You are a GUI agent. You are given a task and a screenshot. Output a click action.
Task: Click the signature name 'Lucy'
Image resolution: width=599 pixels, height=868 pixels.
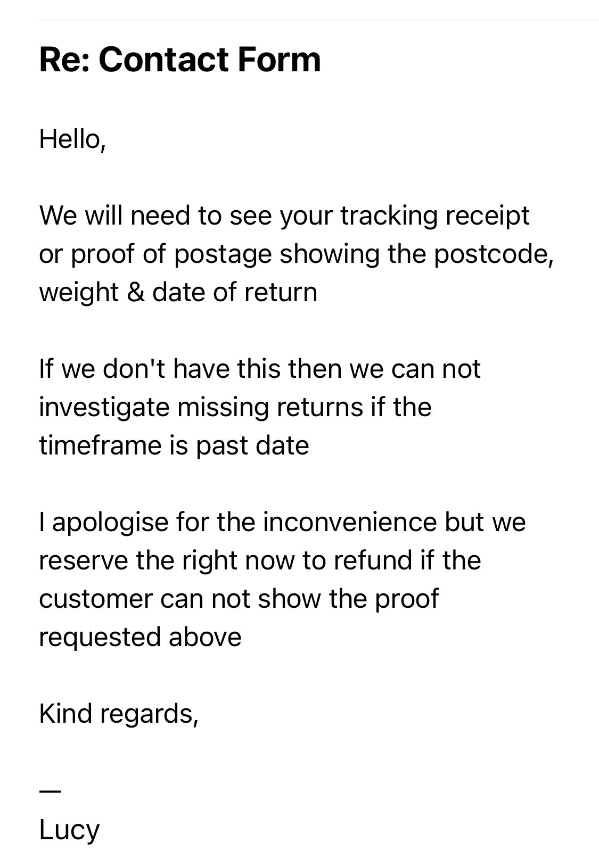(69, 830)
